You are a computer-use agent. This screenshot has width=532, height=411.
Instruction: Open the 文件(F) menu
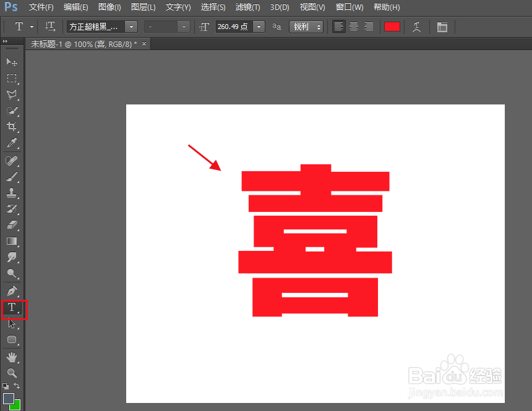click(41, 7)
